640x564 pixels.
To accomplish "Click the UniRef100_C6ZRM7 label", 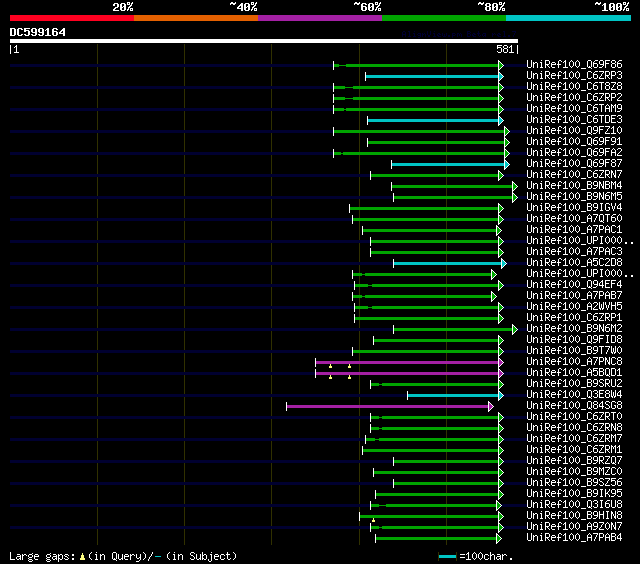I will click(574, 439).
